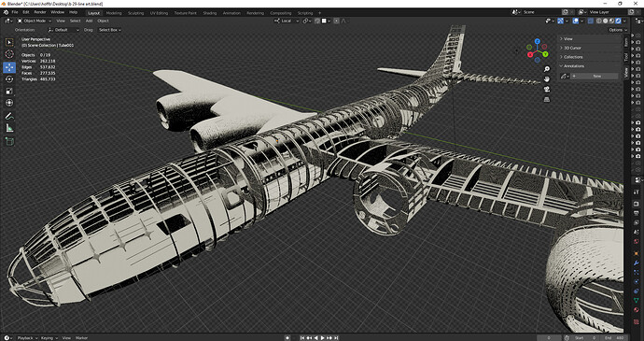The image size is (644, 341).
Task: Switch to Material Preview shading
Action: point(612,21)
